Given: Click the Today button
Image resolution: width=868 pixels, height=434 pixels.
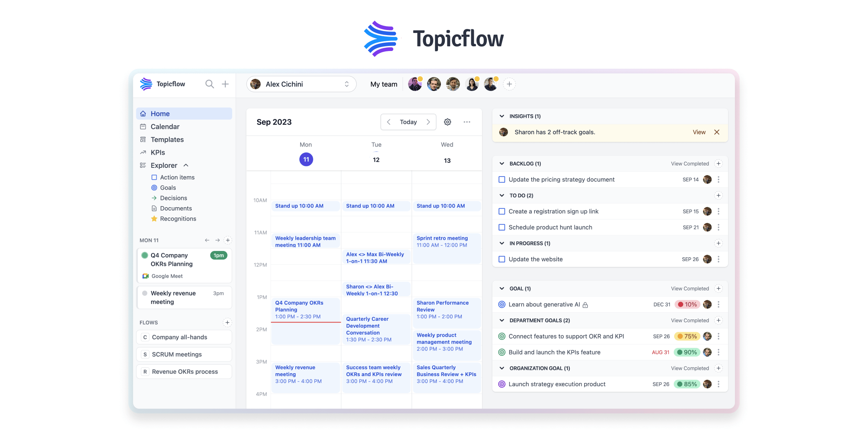Looking at the screenshot, I should tap(408, 122).
